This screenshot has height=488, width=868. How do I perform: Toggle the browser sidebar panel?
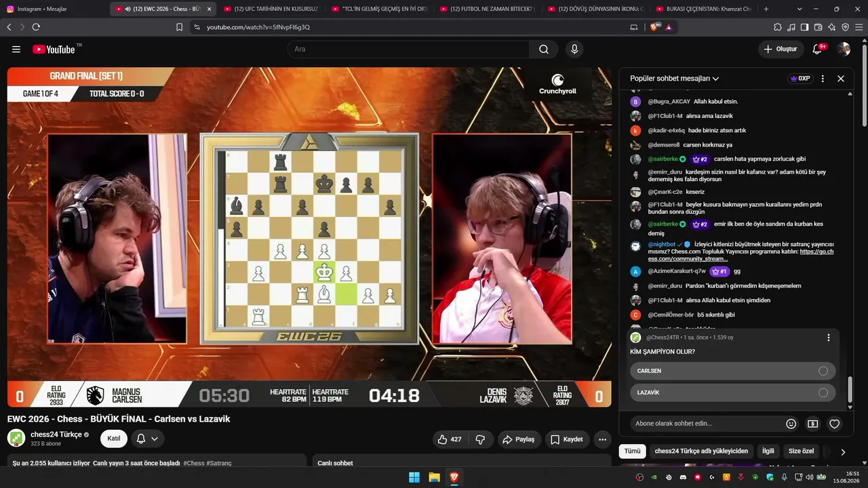[x=804, y=27]
